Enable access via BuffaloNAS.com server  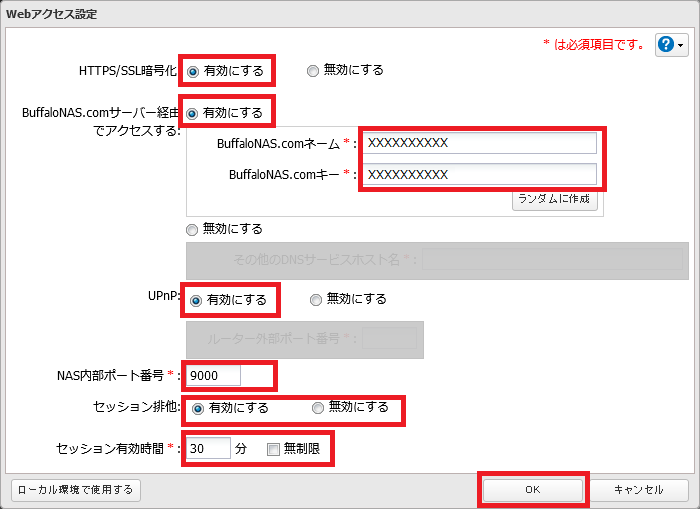pyautogui.click(x=192, y=114)
